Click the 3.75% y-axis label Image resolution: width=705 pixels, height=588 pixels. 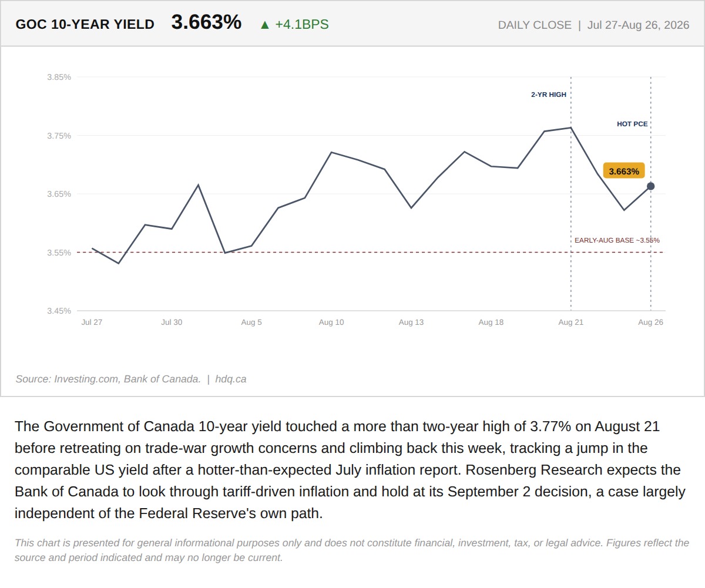coord(59,136)
